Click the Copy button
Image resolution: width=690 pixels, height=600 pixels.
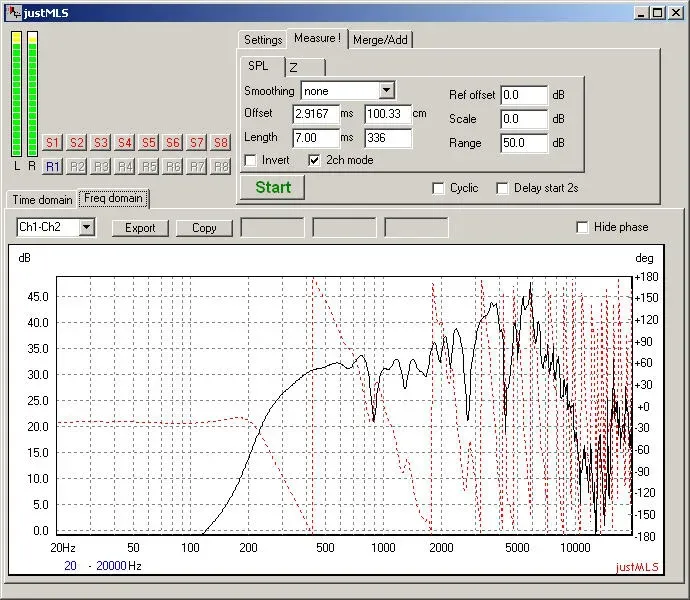tap(204, 228)
